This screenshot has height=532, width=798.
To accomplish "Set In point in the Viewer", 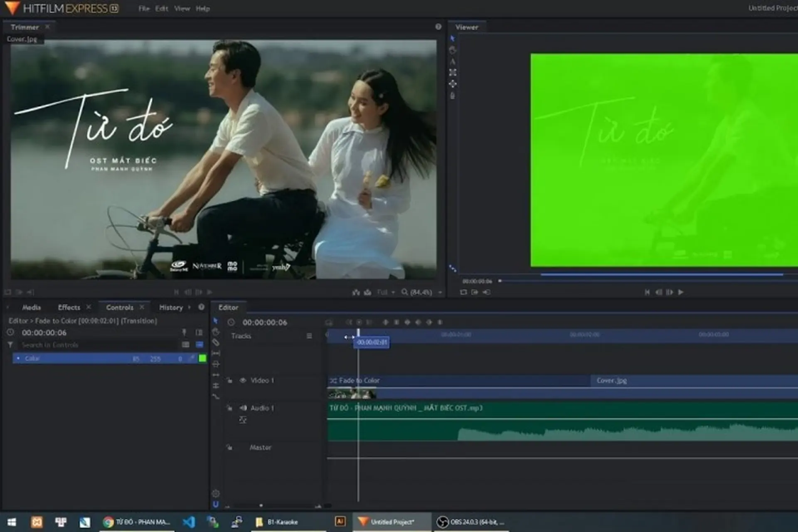I will point(475,292).
